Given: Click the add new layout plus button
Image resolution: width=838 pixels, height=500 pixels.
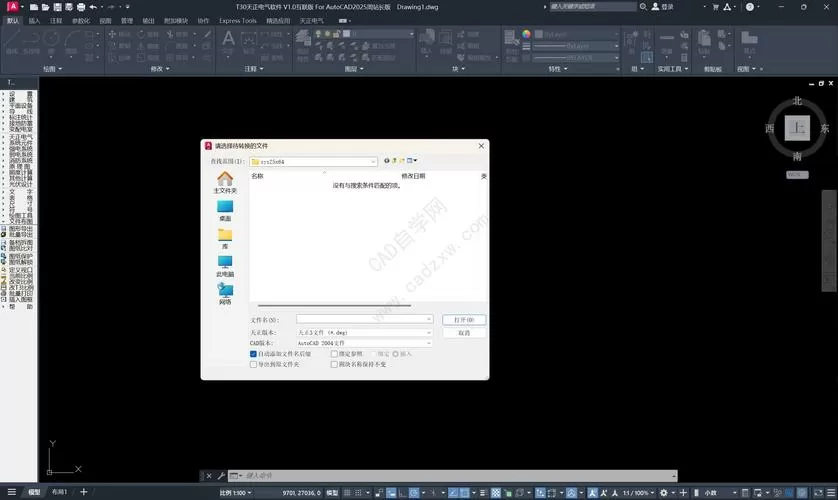Looking at the screenshot, I should (83, 492).
